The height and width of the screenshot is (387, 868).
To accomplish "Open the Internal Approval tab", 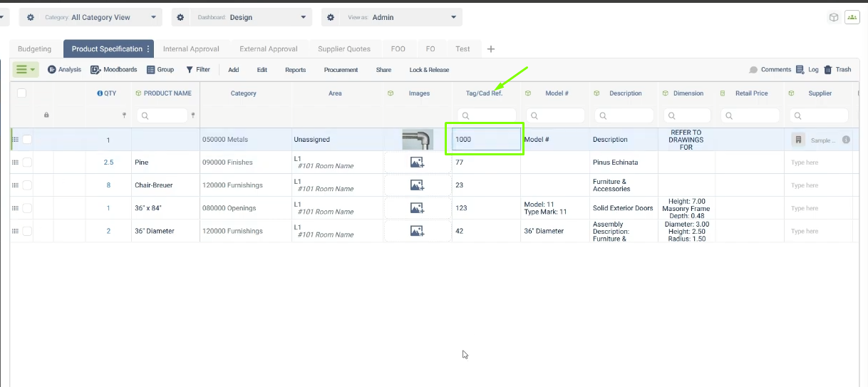I will 191,49.
